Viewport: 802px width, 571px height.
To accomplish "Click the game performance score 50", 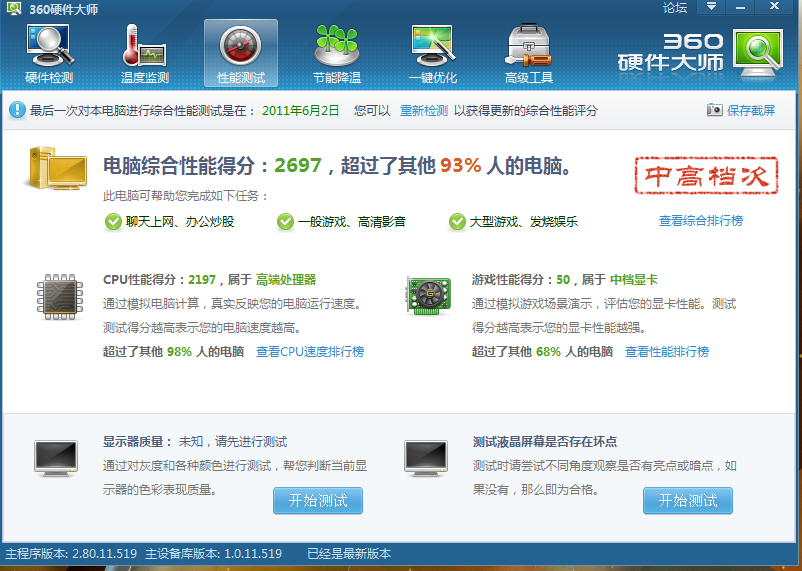I will click(x=563, y=280).
